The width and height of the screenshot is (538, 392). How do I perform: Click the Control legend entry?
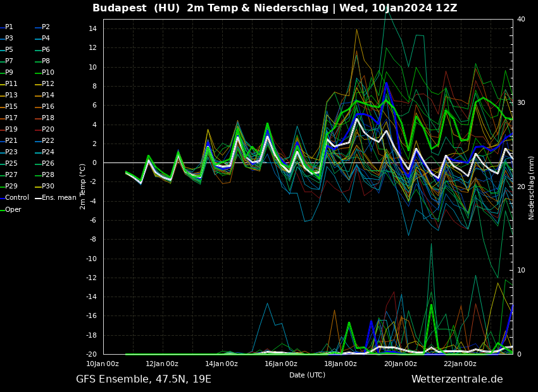point(16,198)
